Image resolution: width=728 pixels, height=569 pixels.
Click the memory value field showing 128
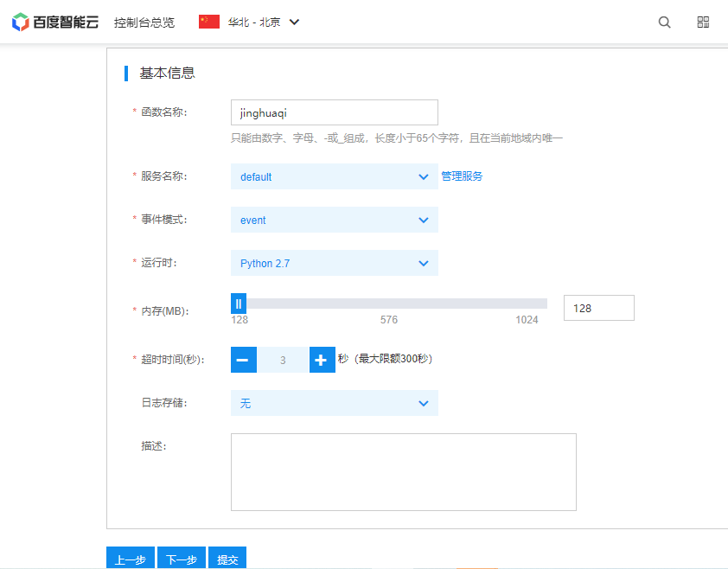(599, 308)
